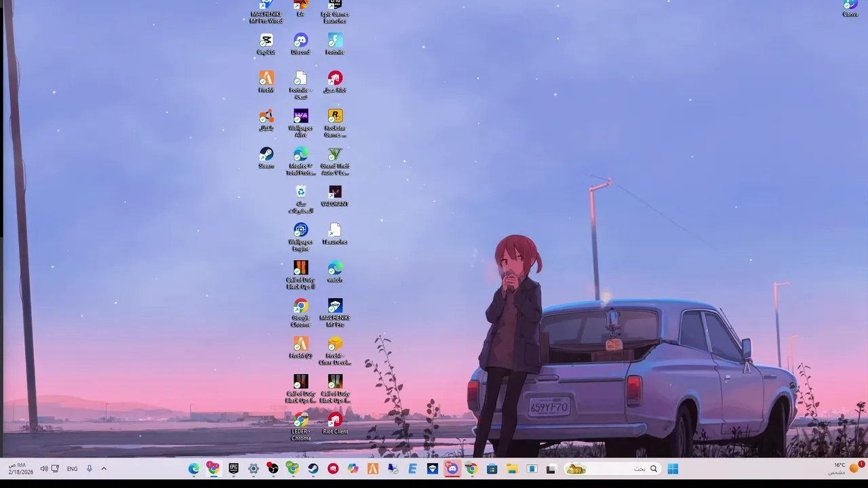Switch to Discord in the taskbar

coord(452,468)
